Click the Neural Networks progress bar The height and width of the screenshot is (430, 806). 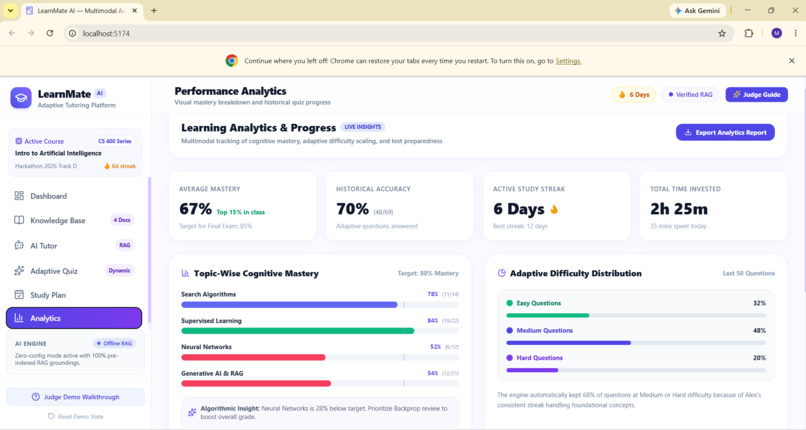click(x=320, y=357)
